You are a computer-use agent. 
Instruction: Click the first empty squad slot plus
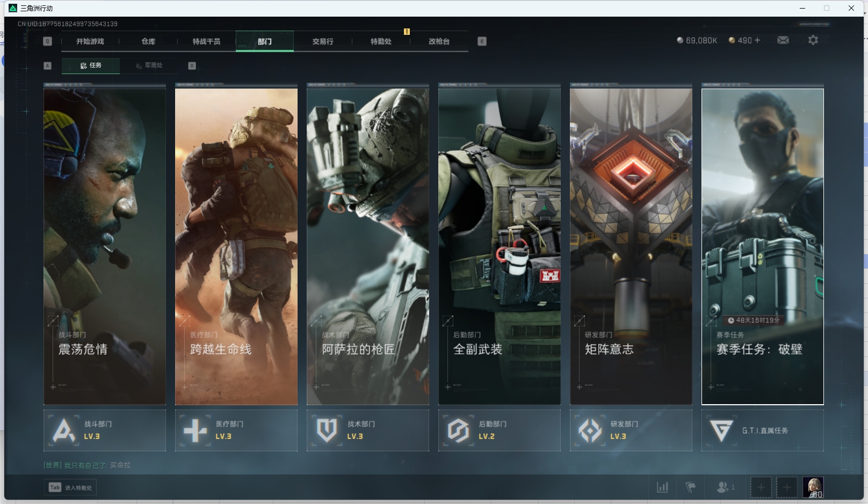point(761,487)
